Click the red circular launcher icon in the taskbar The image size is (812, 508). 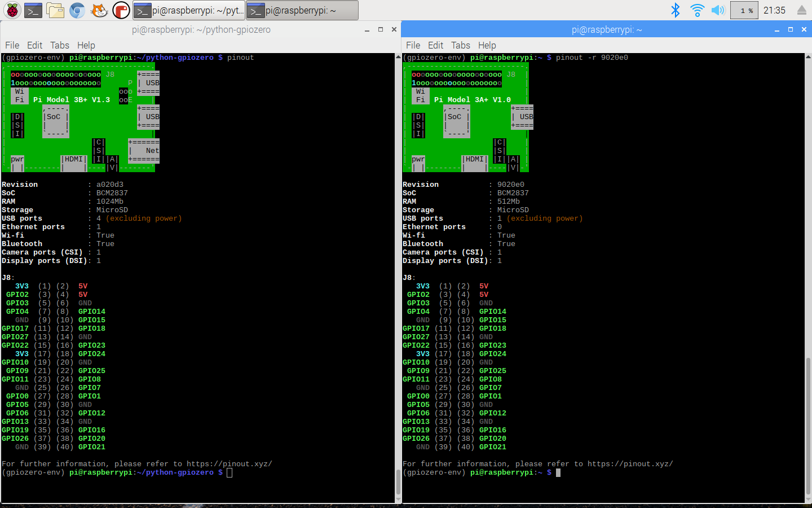tap(121, 10)
